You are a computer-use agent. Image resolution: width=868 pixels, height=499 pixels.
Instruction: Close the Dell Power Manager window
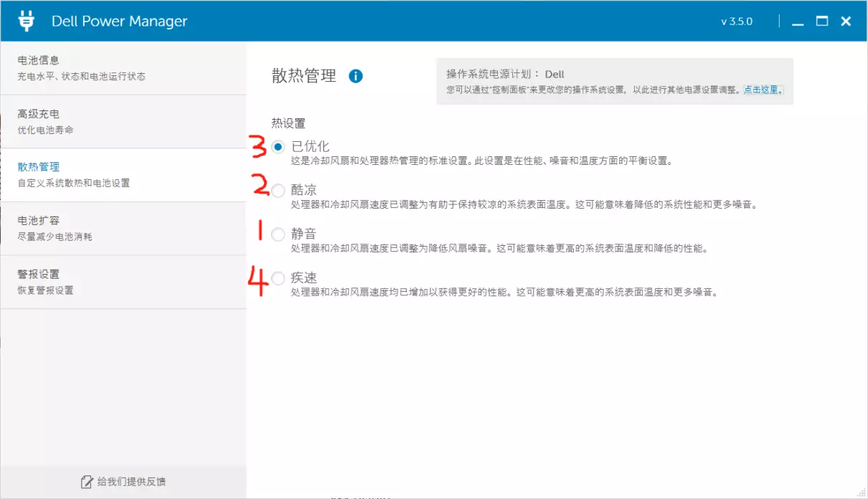tap(846, 22)
